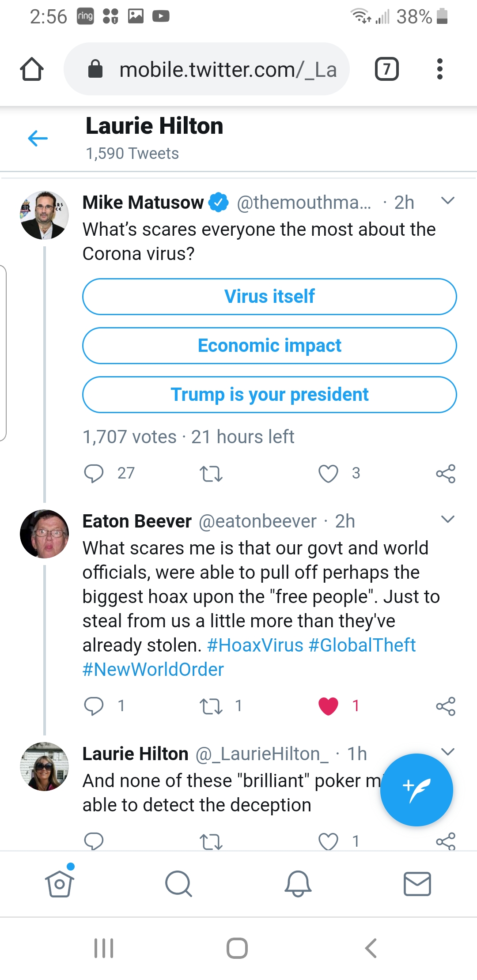Viewport: 477px width, 980px height.
Task: Open more options chevron on Eaton Beever's tweet
Action: coord(448,520)
